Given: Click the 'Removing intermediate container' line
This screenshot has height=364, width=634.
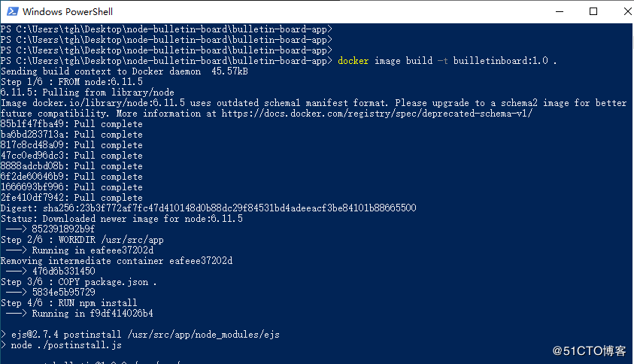Looking at the screenshot, I should (x=117, y=261).
